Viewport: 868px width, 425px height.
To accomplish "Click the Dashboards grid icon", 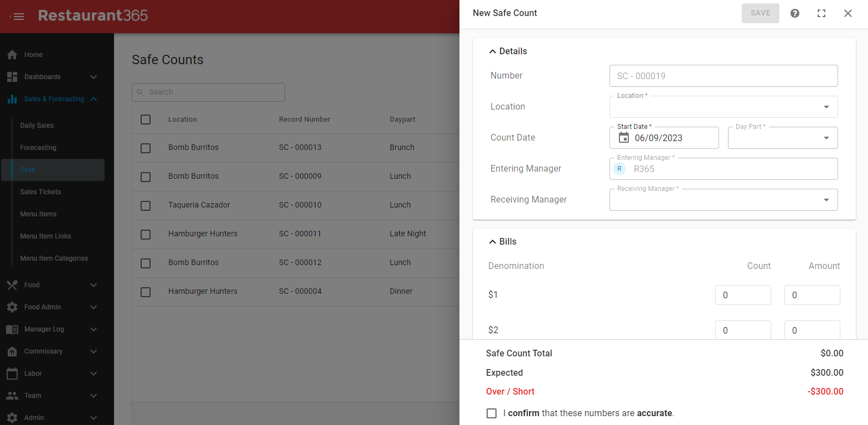I will click(x=12, y=77).
